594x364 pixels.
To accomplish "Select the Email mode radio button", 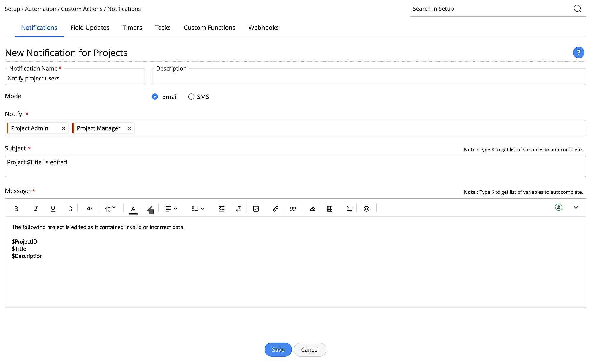I will point(155,97).
